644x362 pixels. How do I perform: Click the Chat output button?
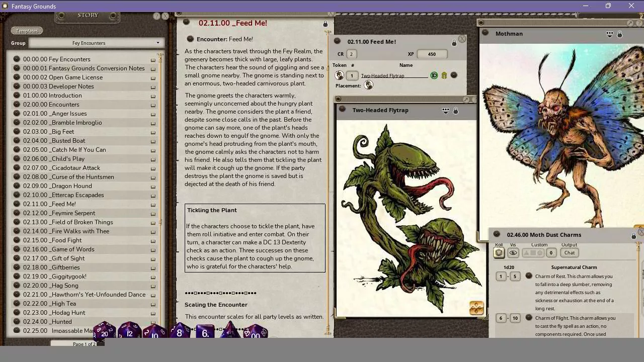[570, 253]
